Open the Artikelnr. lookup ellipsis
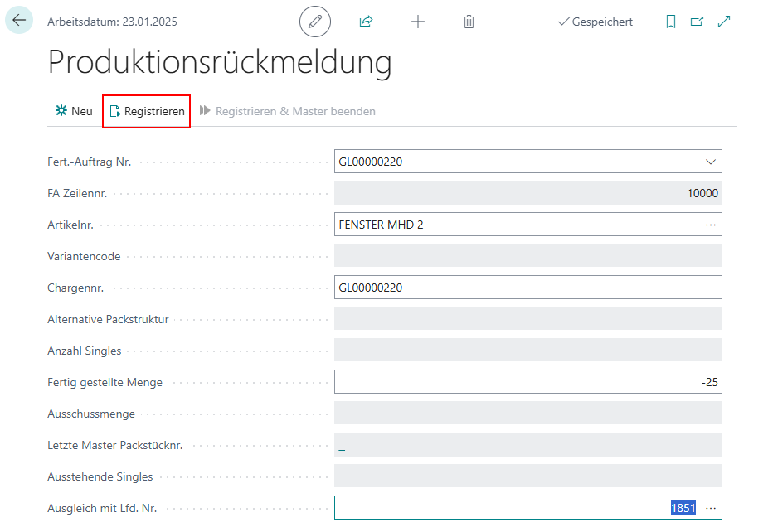The height and width of the screenshot is (532, 768). [x=710, y=225]
